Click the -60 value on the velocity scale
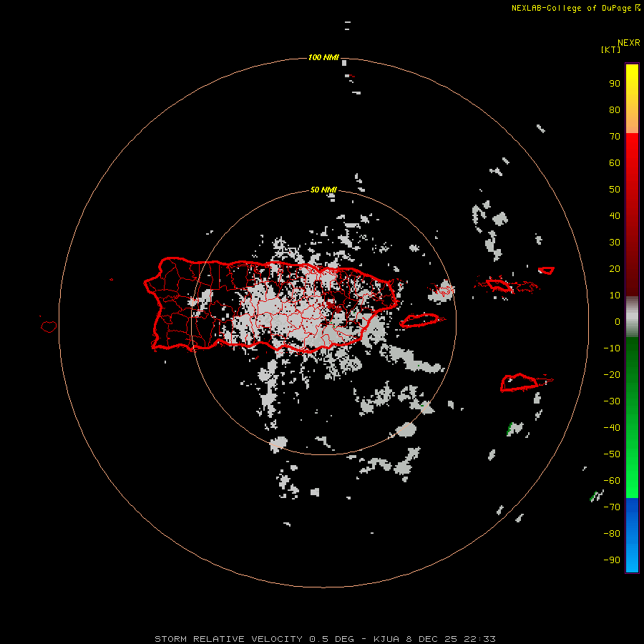This screenshot has width=644, height=644. point(612,481)
